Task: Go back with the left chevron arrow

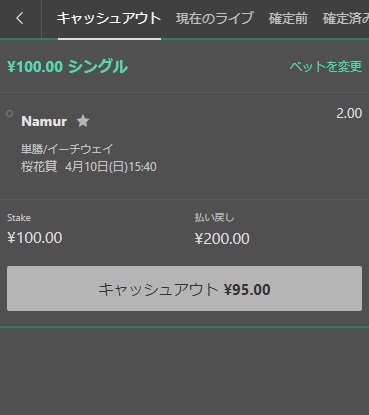Action: pos(20,18)
